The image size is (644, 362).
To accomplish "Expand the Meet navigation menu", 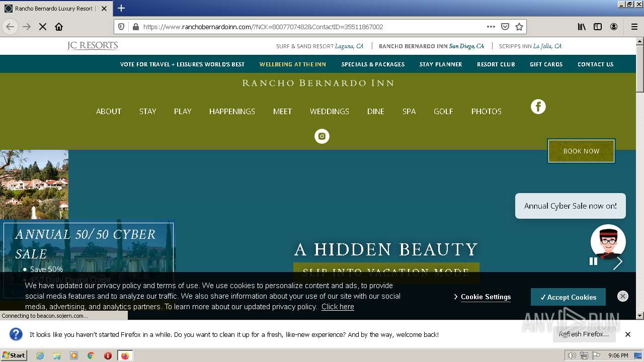I will click(x=282, y=112).
